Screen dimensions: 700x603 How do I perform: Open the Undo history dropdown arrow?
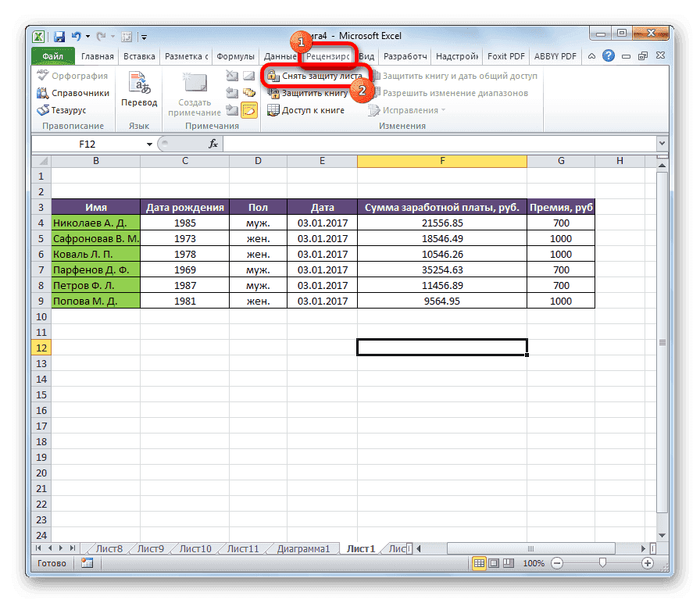point(87,36)
